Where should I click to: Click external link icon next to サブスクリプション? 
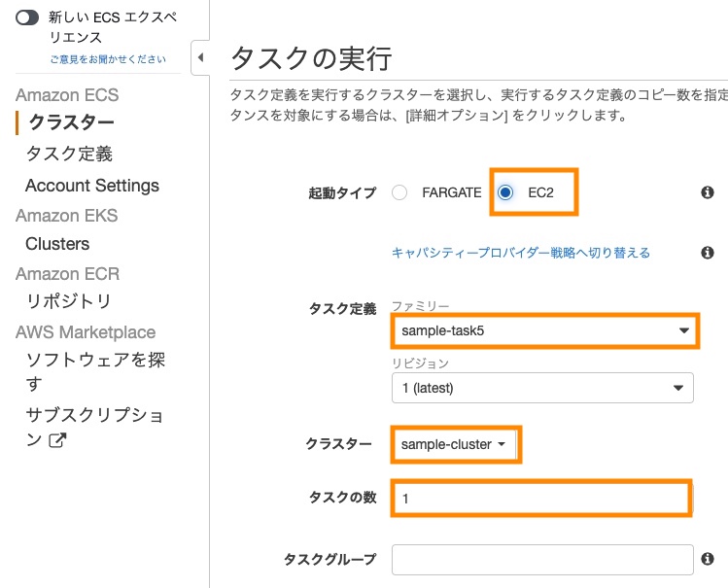tap(58, 440)
